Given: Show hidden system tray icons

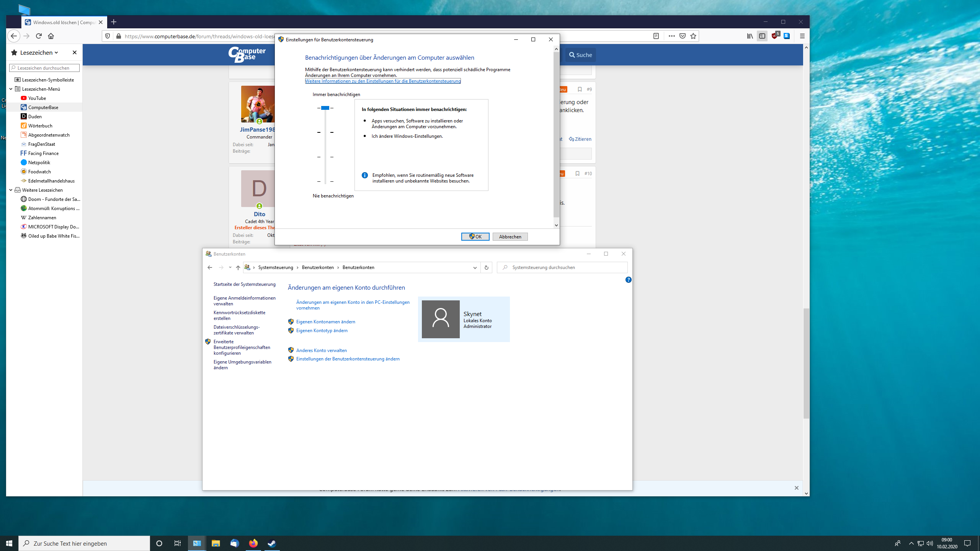Looking at the screenshot, I should (x=911, y=543).
